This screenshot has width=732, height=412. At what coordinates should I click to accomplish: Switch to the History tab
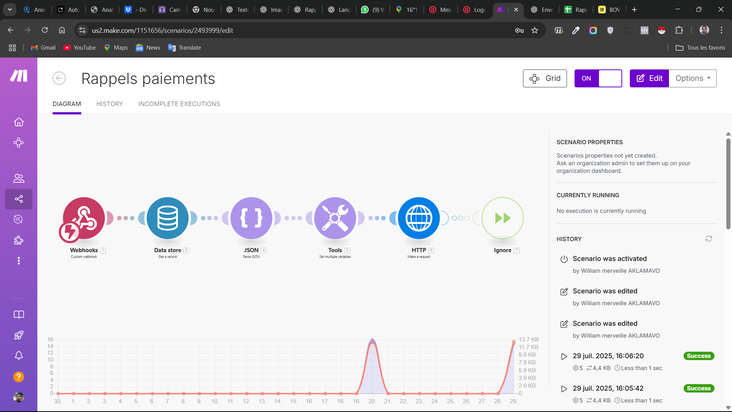(x=109, y=104)
